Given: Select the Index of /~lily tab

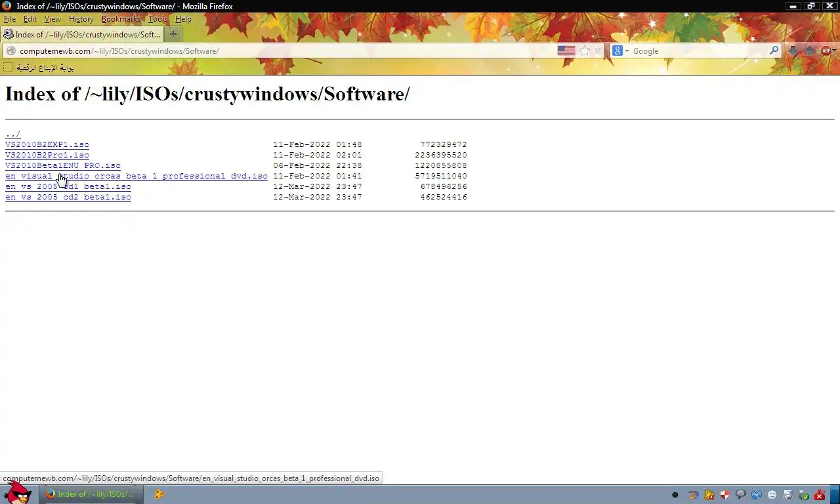Looking at the screenshot, I should point(82,34).
